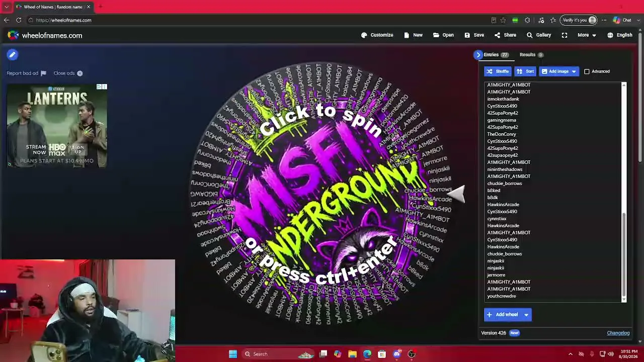Open the Changelog link
The height and width of the screenshot is (362, 644).
(x=618, y=333)
